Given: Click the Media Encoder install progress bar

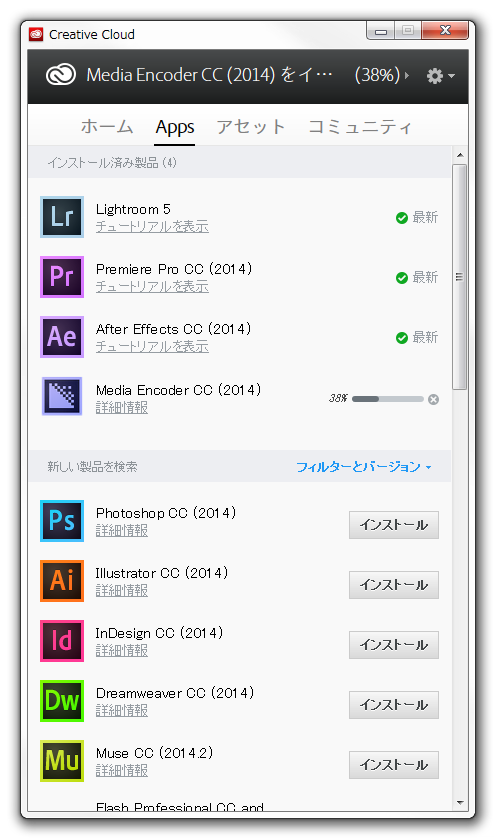Looking at the screenshot, I should coord(388,399).
